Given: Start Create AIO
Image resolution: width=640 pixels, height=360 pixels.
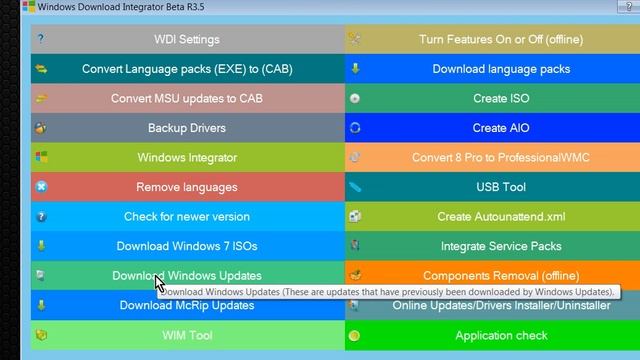Looking at the screenshot, I should 492,128.
